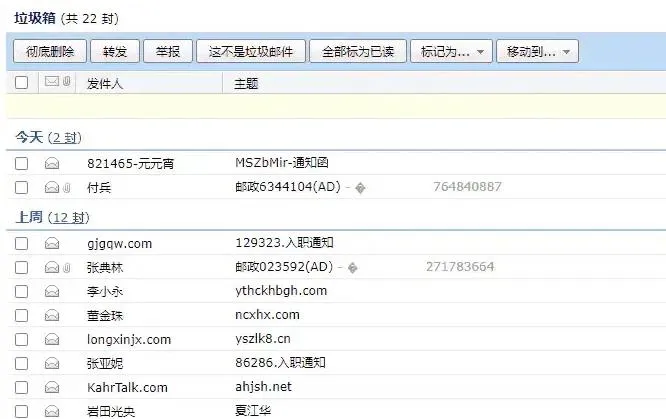Click envelope icon of KahrTalk.com row
666x419 pixels.
tap(52, 387)
